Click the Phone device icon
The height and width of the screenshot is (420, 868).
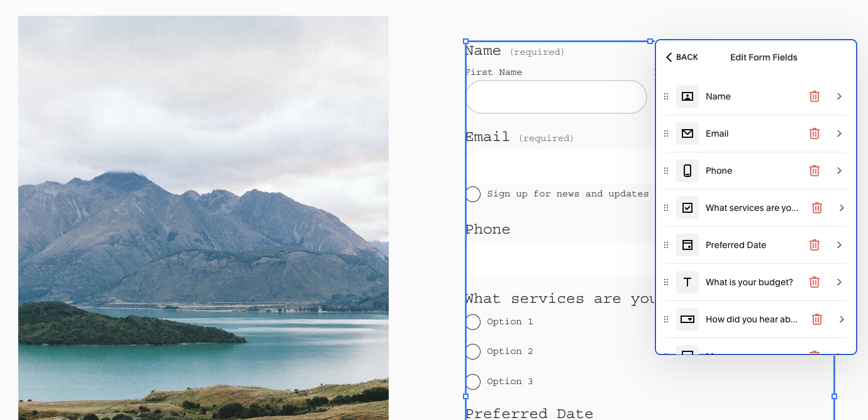pyautogui.click(x=687, y=171)
